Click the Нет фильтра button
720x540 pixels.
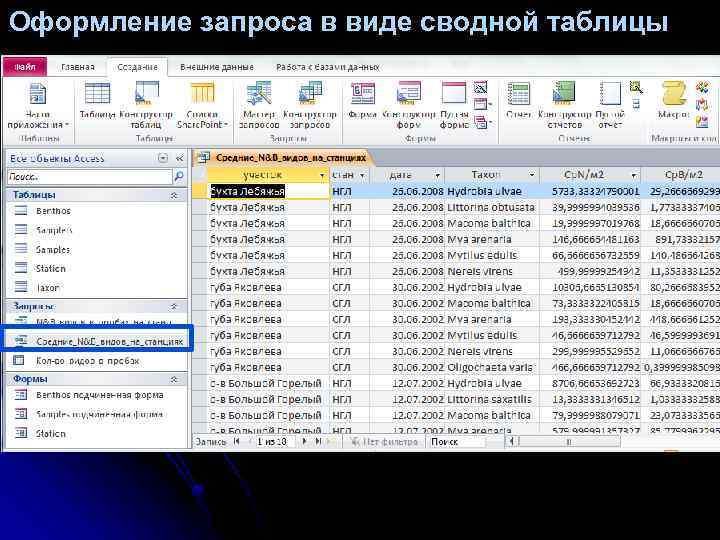[384, 442]
